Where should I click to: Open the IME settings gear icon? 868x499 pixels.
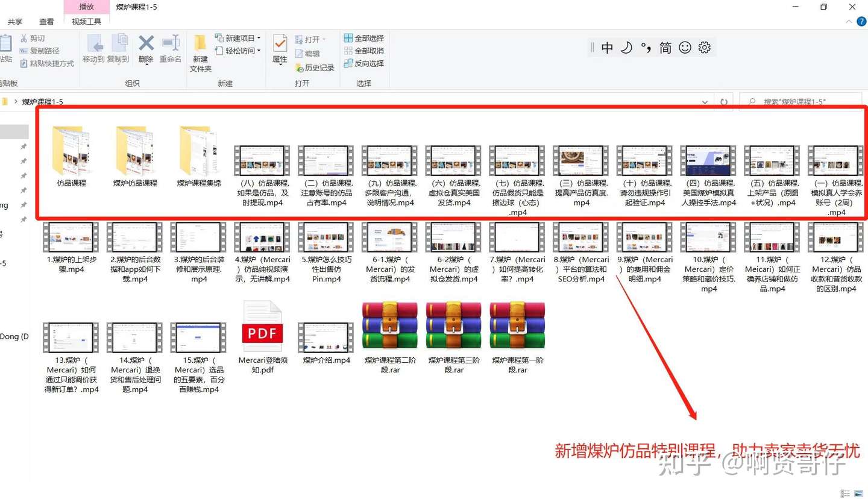point(705,47)
